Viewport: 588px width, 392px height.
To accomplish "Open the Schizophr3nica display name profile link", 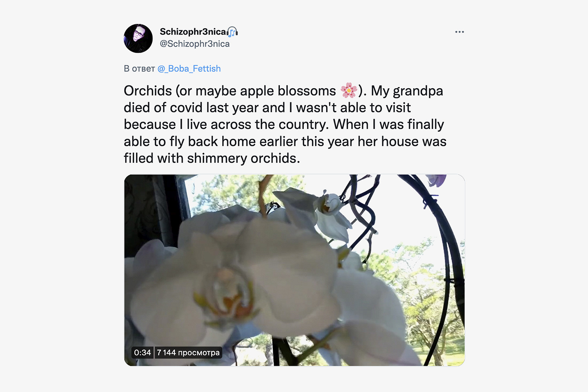I will pyautogui.click(x=192, y=32).
